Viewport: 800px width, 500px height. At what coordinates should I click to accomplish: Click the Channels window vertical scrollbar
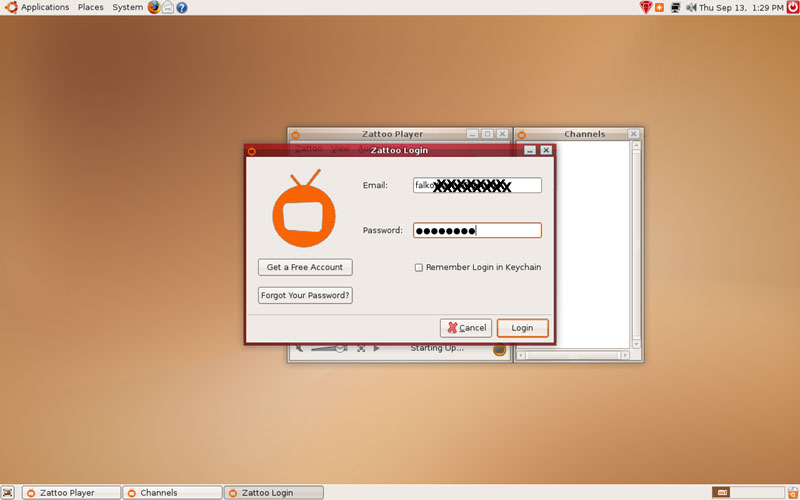636,245
